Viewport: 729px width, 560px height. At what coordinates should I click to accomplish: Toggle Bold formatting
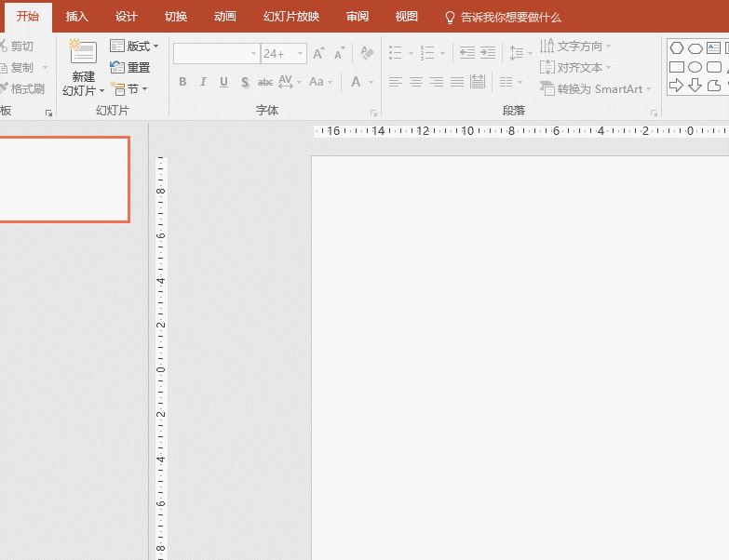coord(182,82)
